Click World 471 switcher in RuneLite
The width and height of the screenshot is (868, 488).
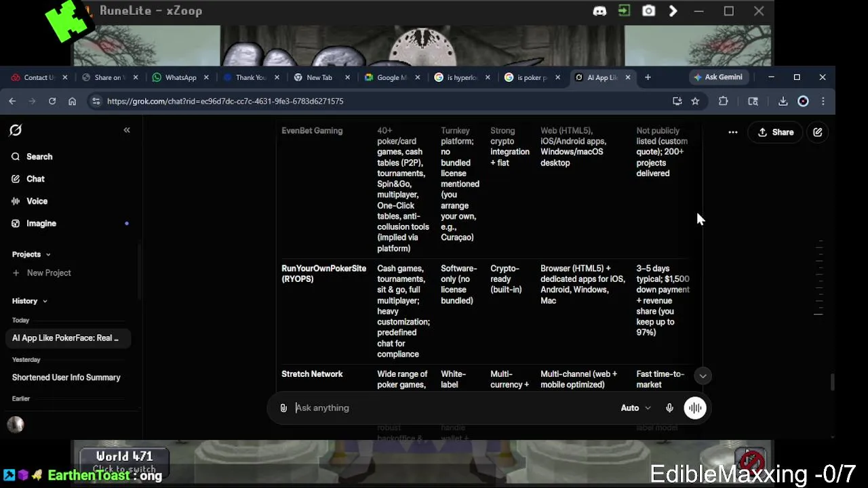pyautogui.click(x=124, y=461)
